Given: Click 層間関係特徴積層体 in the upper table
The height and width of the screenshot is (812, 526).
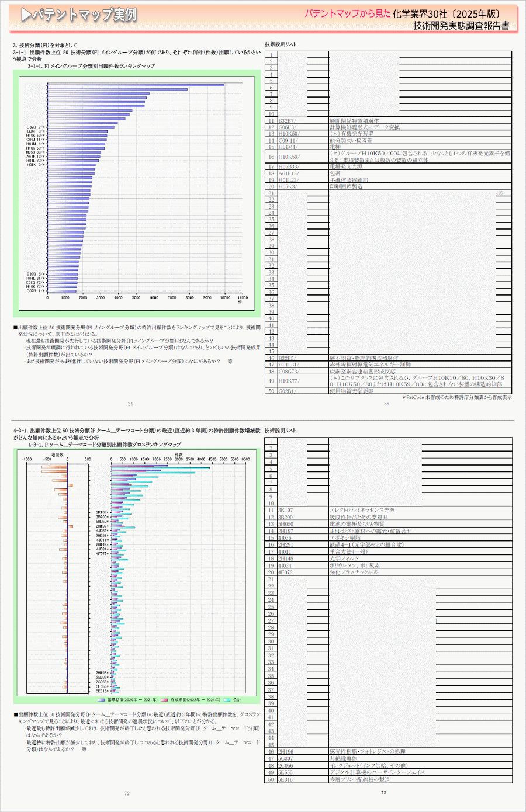Looking at the screenshot, I should (354, 120).
